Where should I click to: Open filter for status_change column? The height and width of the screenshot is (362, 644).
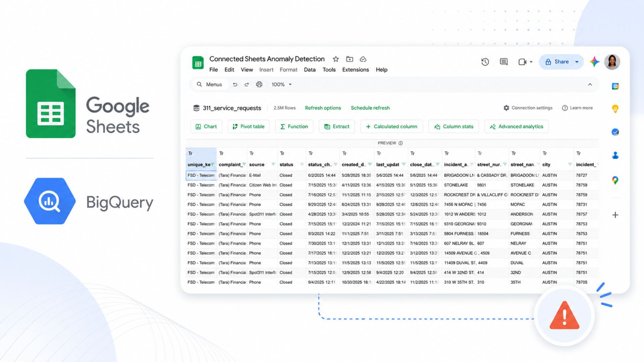click(x=335, y=165)
